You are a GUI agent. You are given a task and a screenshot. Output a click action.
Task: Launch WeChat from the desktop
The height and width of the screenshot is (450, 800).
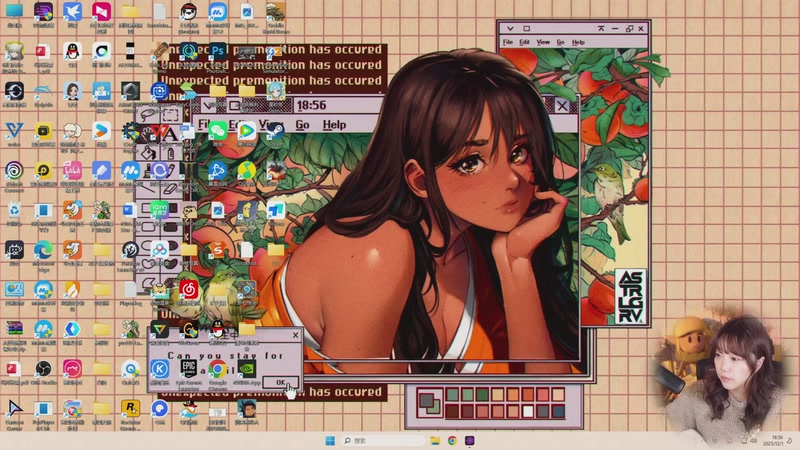coord(218,131)
